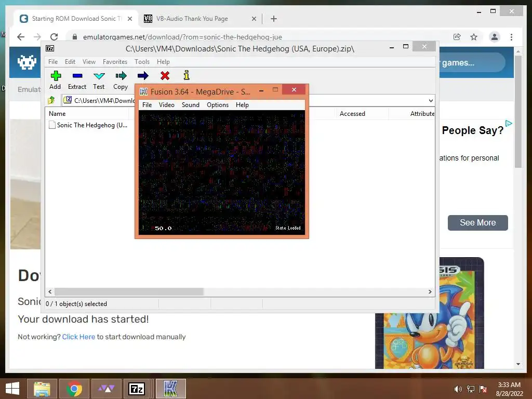This screenshot has height=399, width=532.
Task: Minimize the Fusion 3.64 window
Action: tap(261, 90)
